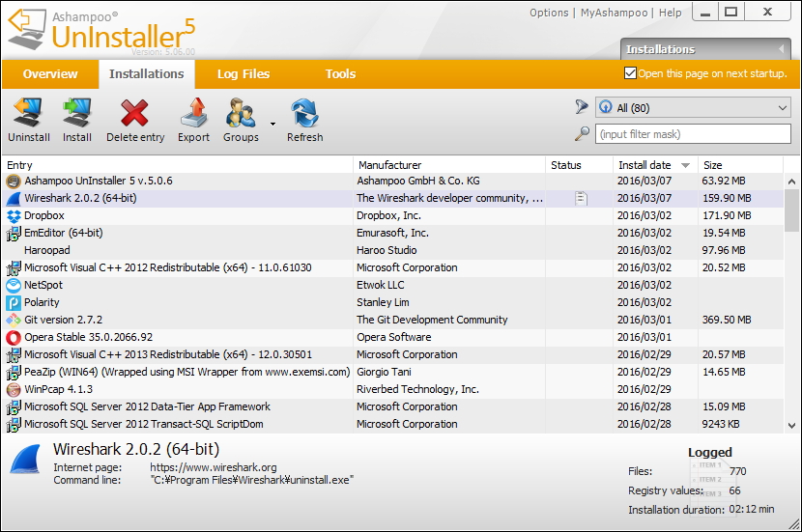The width and height of the screenshot is (802, 532).
Task: Open the All (80) filter dropdown
Action: pyautogui.click(x=693, y=108)
